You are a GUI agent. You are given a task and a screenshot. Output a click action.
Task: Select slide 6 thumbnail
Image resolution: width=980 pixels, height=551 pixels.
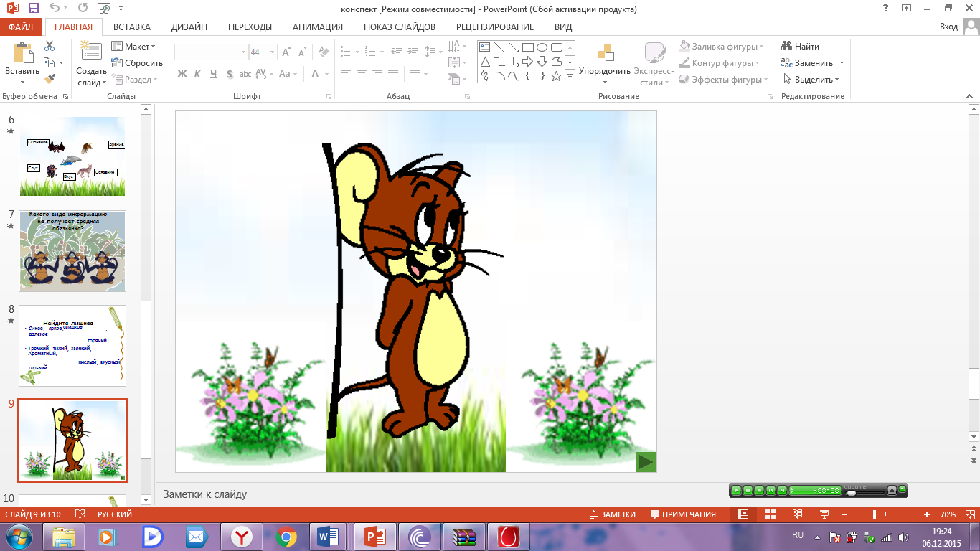72,156
